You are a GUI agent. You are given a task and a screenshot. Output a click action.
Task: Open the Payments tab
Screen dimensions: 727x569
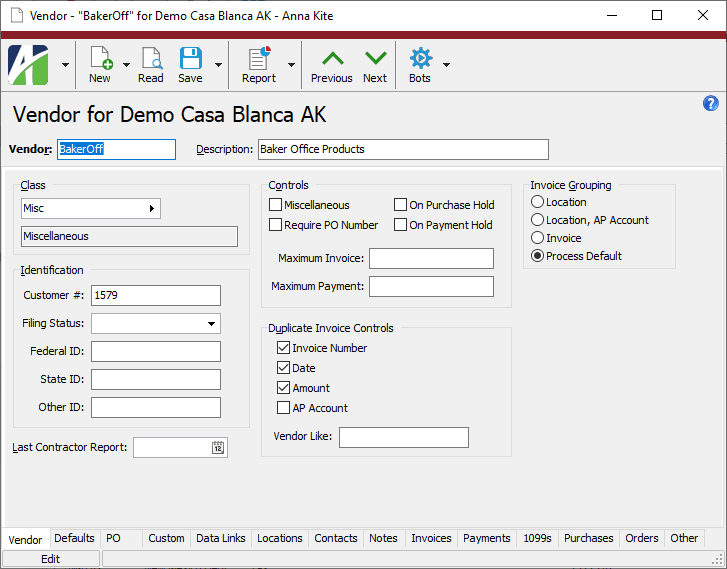(487, 538)
